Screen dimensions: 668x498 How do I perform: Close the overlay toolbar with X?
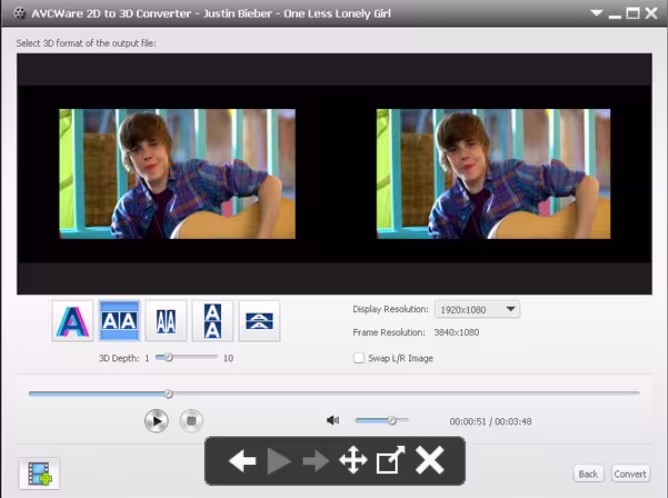click(429, 460)
